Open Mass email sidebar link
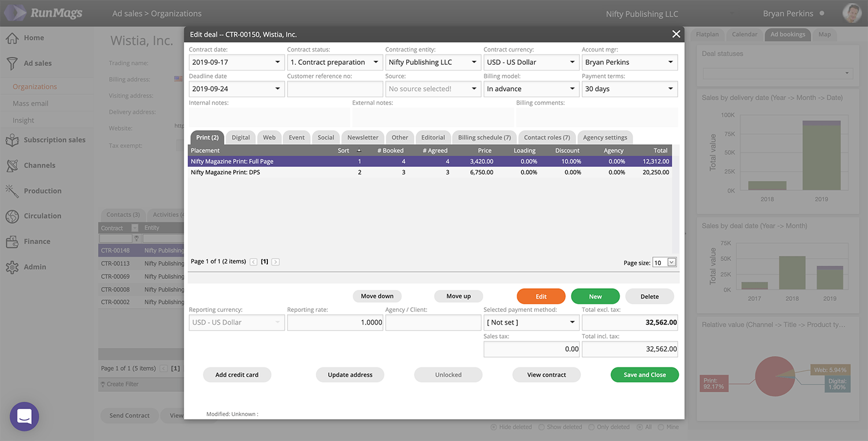Viewport: 868px width, 441px height. 31,104
